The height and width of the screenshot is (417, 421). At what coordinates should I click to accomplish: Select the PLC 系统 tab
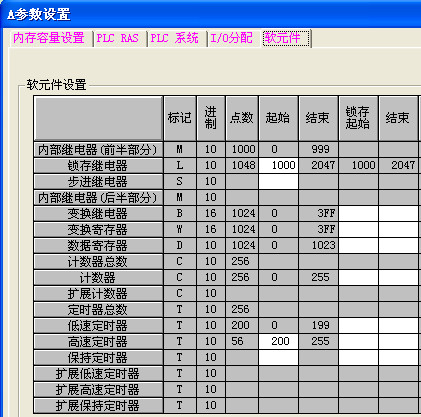point(175,38)
